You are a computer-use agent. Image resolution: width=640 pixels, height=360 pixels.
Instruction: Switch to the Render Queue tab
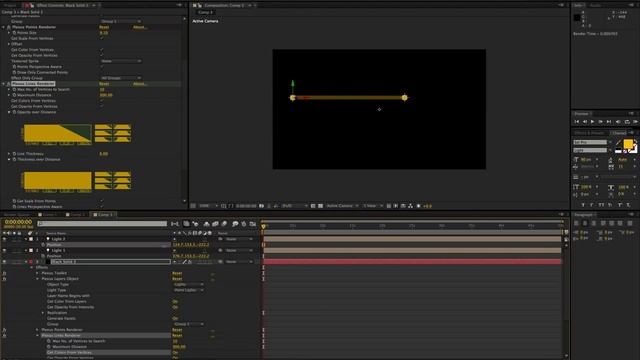[17, 215]
